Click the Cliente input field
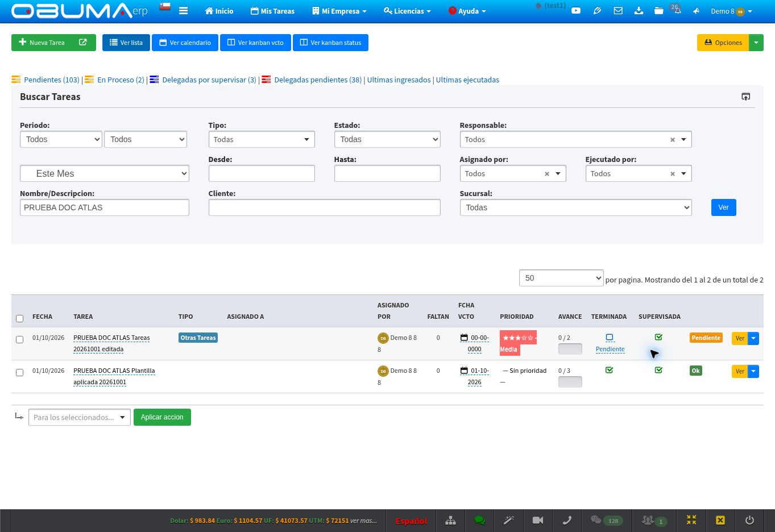This screenshot has height=532, width=775. tap(324, 207)
